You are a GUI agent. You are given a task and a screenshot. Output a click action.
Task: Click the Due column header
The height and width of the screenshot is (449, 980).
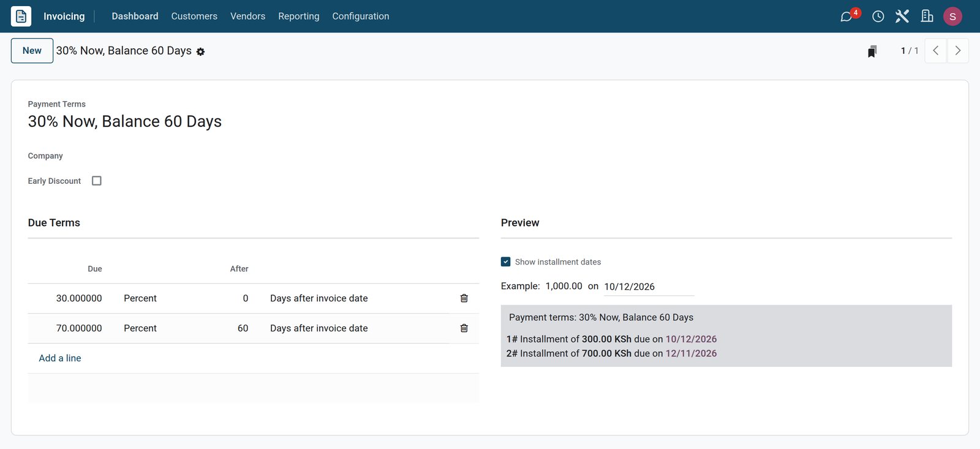click(x=95, y=269)
